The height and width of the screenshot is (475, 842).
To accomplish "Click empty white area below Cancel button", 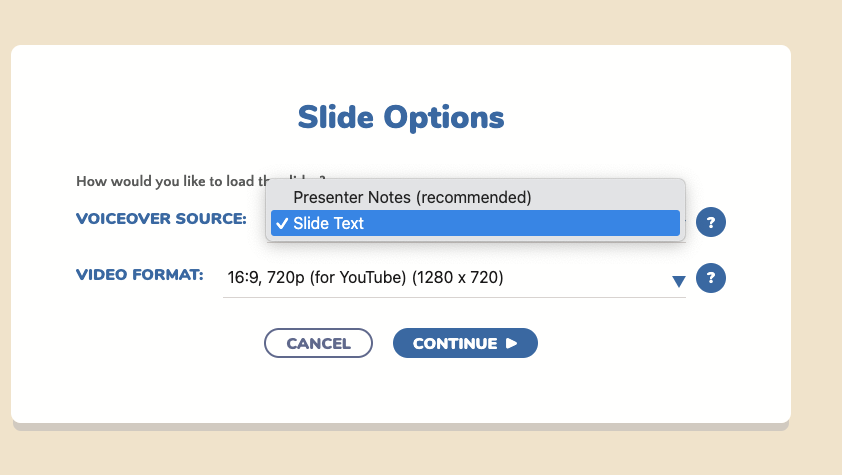I will (x=318, y=390).
